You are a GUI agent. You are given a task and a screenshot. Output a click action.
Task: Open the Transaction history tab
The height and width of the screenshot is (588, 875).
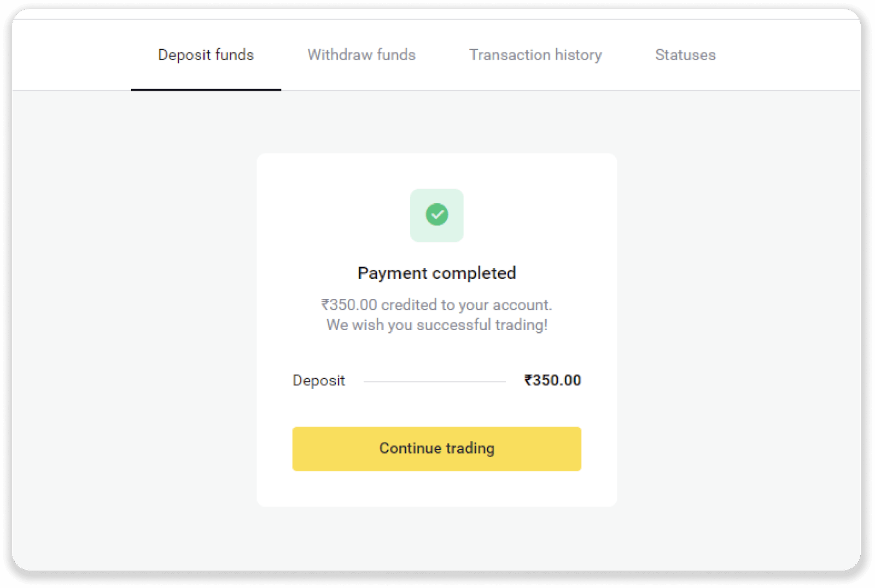(535, 55)
